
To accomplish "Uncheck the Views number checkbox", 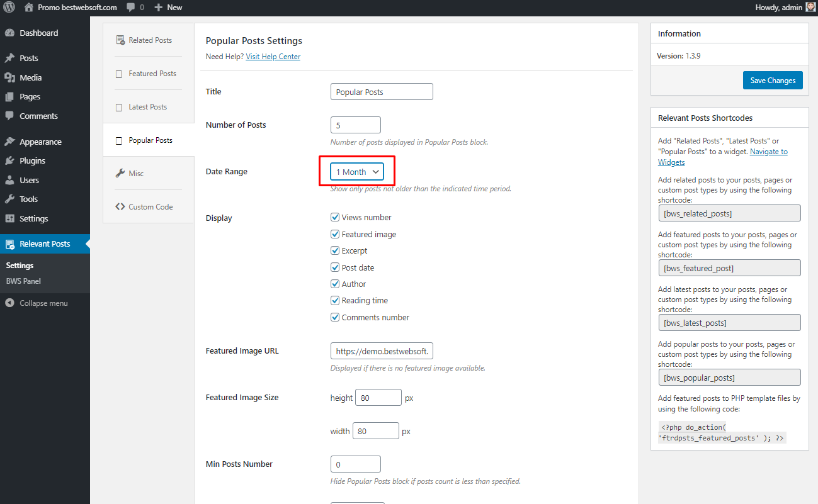I will (x=335, y=217).
